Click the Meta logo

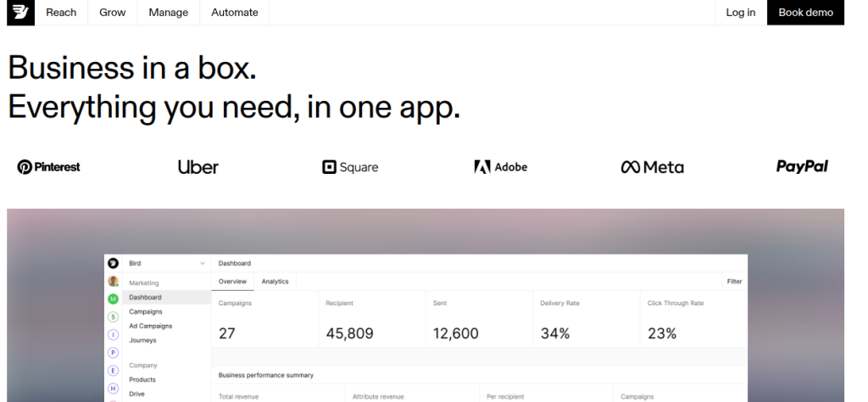click(x=652, y=167)
